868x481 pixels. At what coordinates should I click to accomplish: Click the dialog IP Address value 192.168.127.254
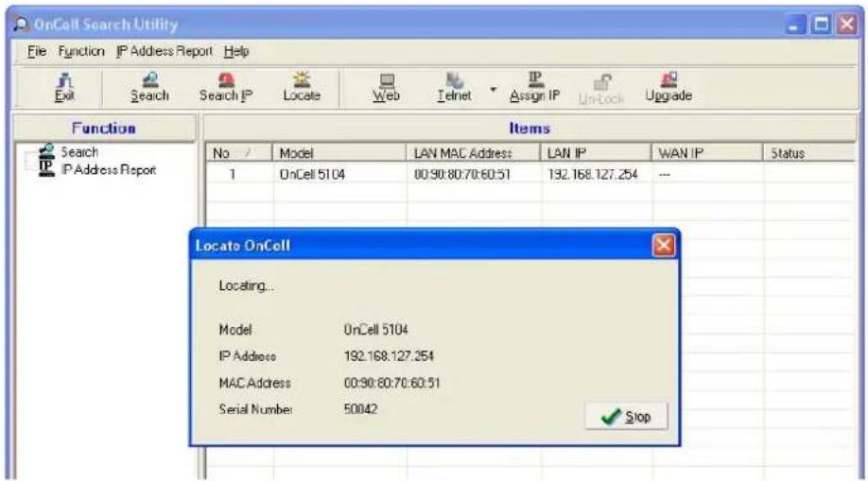click(x=389, y=356)
